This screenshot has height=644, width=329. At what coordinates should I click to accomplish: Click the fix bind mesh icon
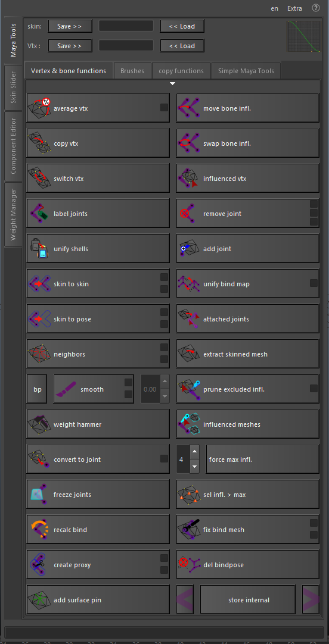click(x=189, y=529)
